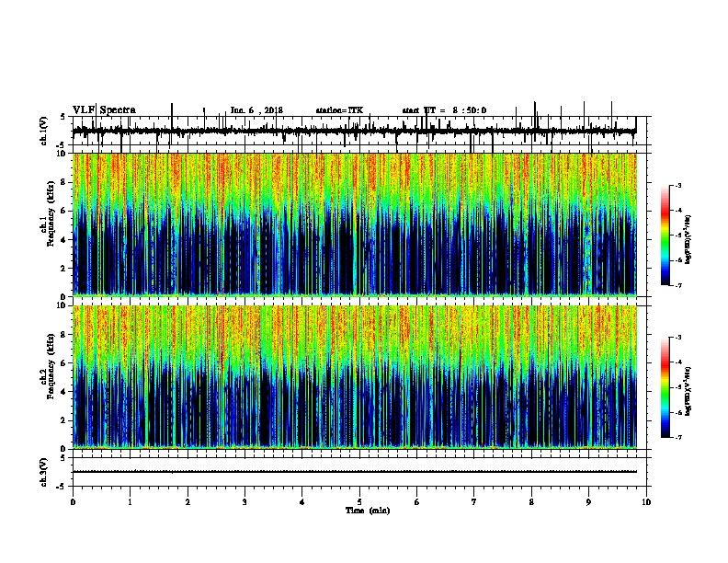
Task: Click the "3" tick on the time axis
Action: coord(245,502)
